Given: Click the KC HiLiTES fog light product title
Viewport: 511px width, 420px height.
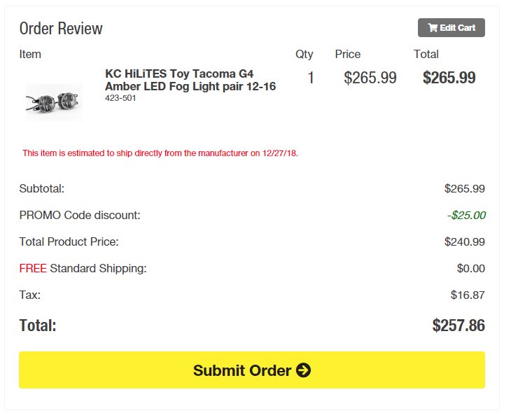Looking at the screenshot, I should click(190, 80).
